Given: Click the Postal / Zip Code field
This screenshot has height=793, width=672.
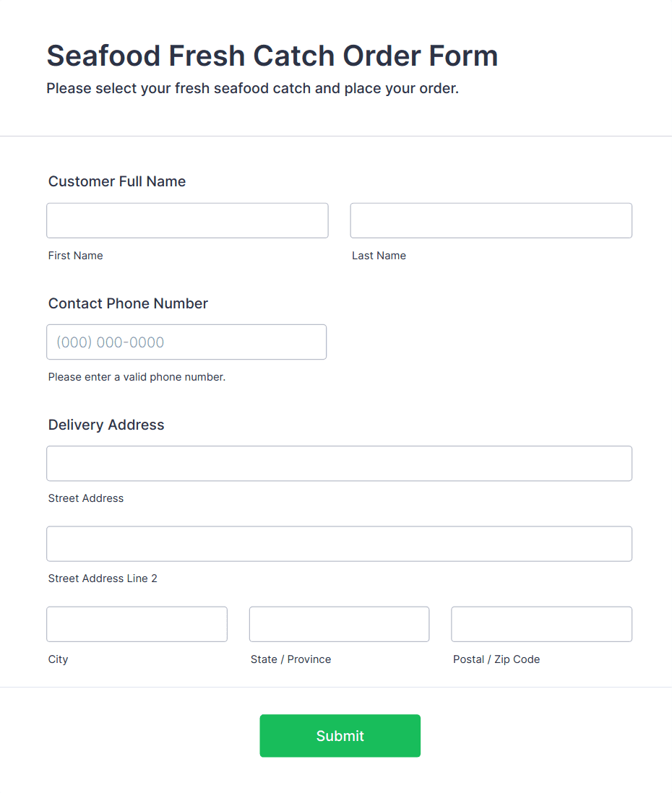Looking at the screenshot, I should [541, 624].
